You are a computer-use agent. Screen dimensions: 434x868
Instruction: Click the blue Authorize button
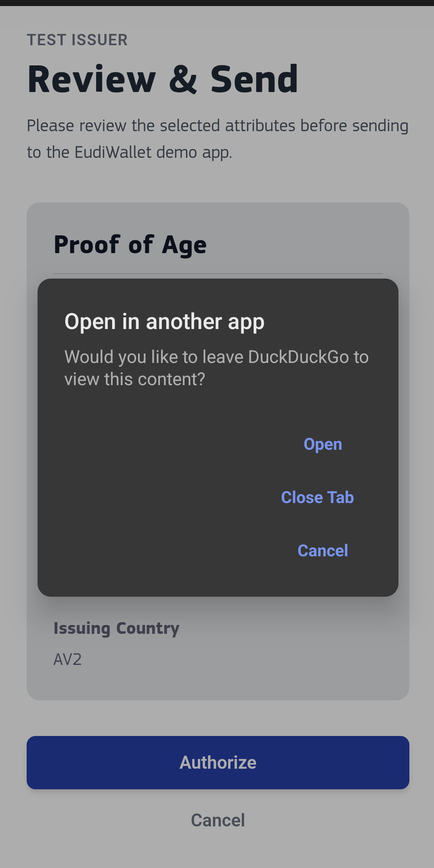tap(218, 762)
